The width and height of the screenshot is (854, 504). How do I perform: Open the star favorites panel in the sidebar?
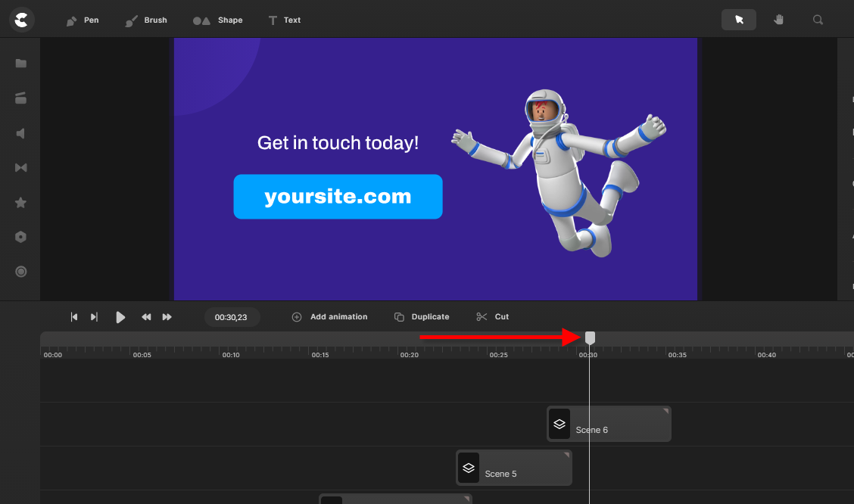(21, 203)
